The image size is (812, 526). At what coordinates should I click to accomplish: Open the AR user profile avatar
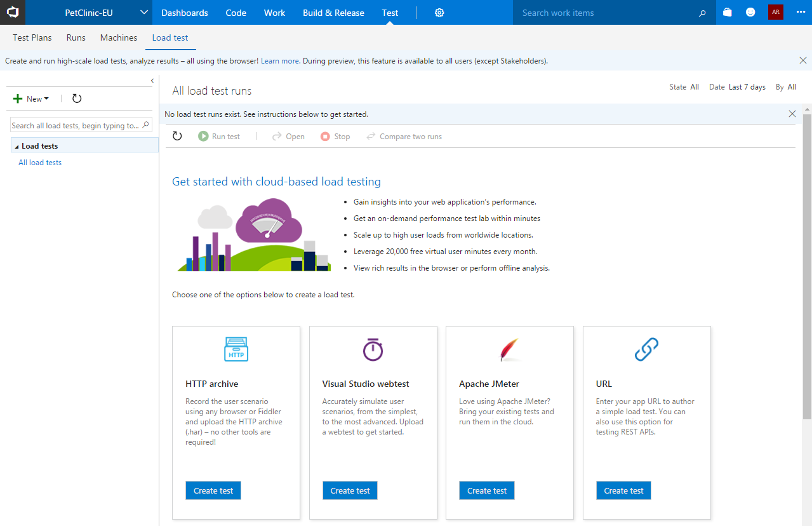[x=776, y=12]
